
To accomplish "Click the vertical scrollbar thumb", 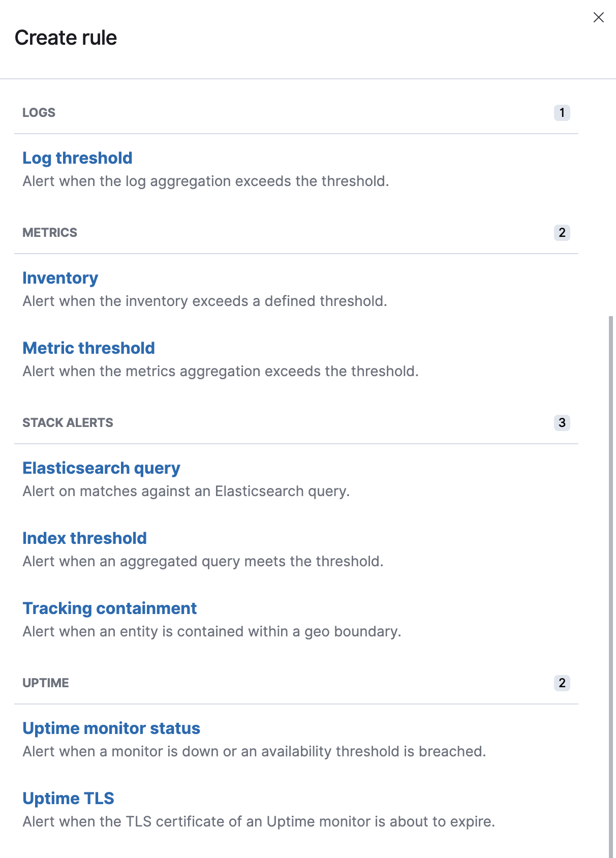I will tap(611, 585).
